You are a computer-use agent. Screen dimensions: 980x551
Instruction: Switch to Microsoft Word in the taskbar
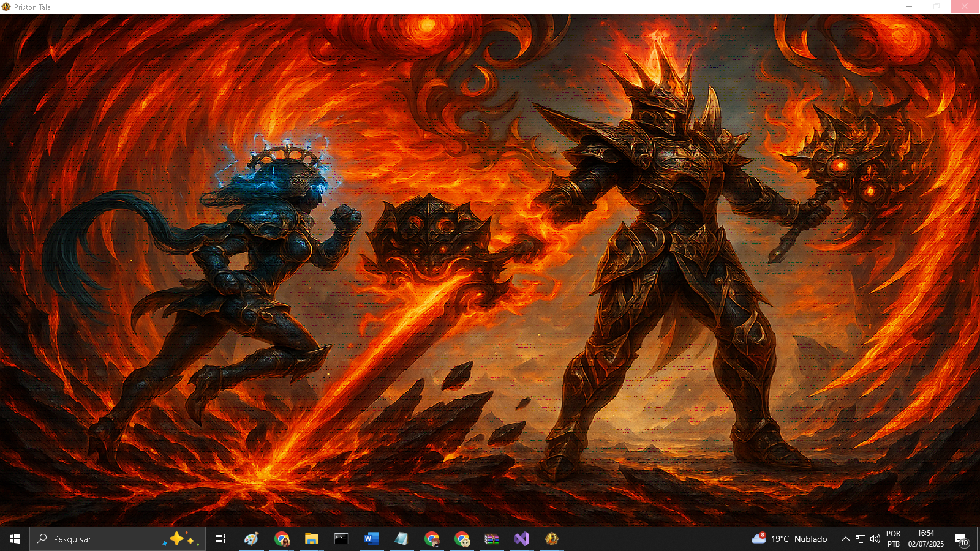[371, 539]
